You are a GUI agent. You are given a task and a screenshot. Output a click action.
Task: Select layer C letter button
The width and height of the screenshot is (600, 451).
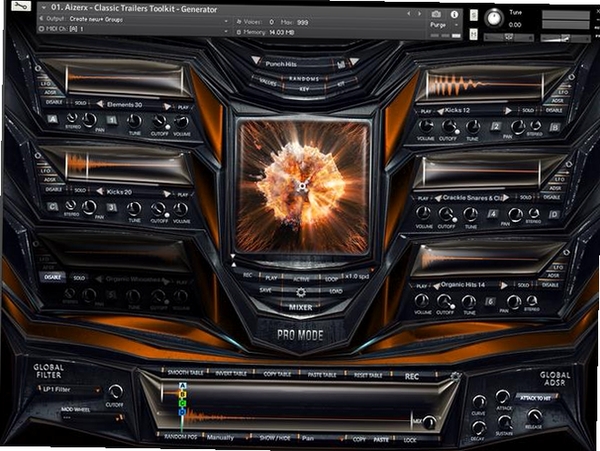coord(52,207)
